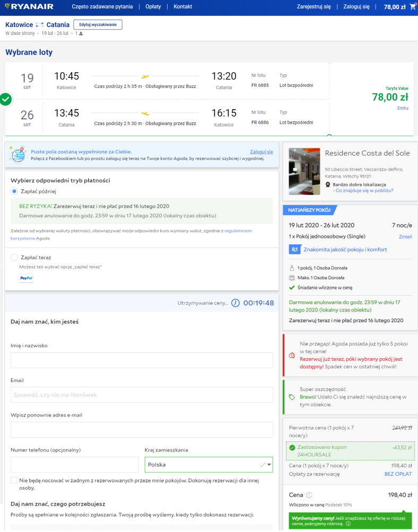
Task: Click Znakomita jakość pokoju i komfort link
Action: coord(345,250)
